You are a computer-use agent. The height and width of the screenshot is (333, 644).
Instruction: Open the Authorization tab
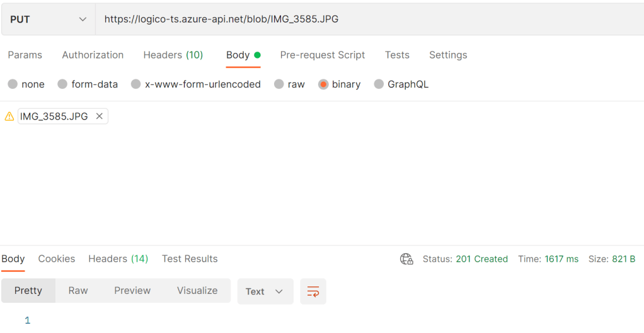[x=93, y=55]
